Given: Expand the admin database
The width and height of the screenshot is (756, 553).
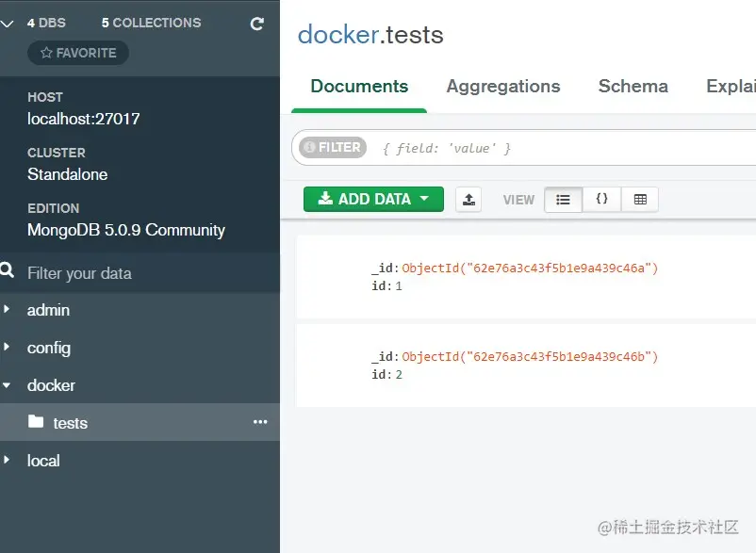Looking at the screenshot, I should pos(8,309).
